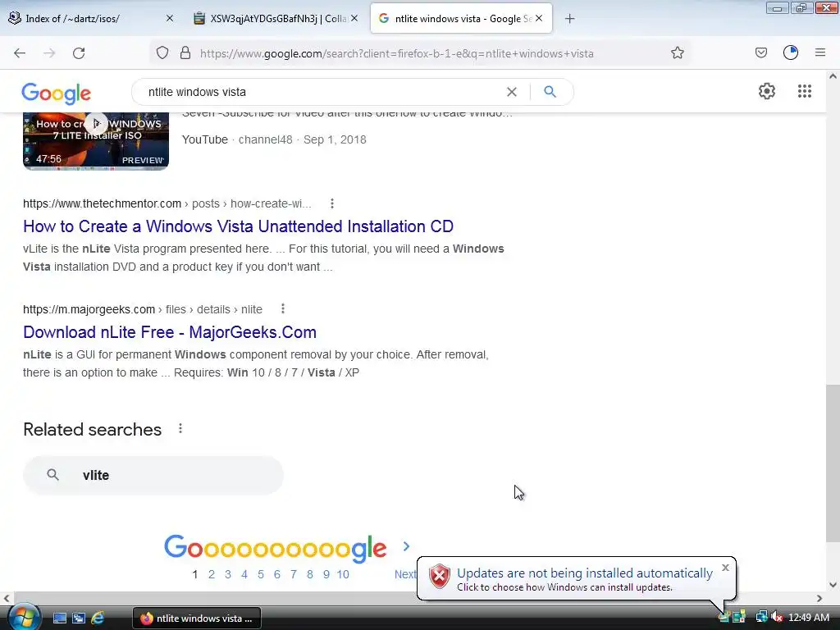Viewport: 840px width, 630px height.
Task: Go to results page 10
Action: [x=343, y=574]
